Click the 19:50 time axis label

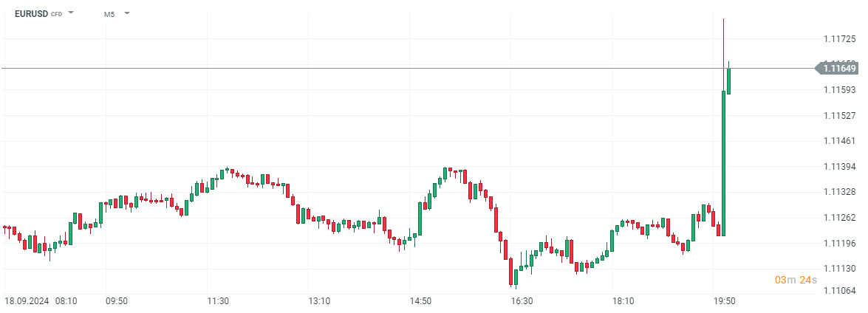point(724,301)
